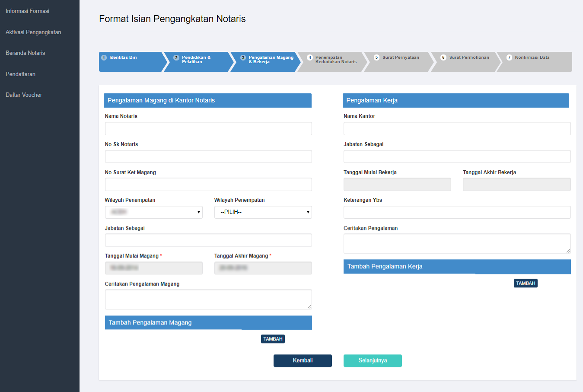This screenshot has width=583, height=392.
Task: Click TAMBAH under Tambah Pengalaman Magang
Action: 273,339
